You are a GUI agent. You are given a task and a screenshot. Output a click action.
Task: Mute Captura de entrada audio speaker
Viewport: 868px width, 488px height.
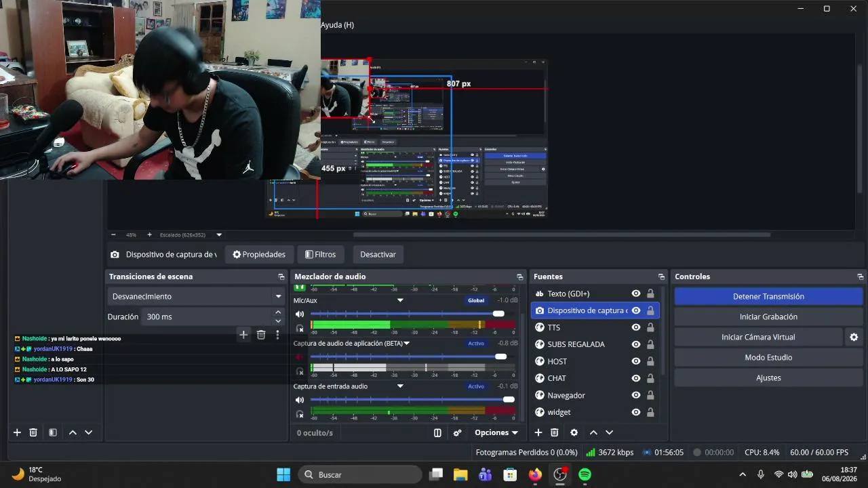click(x=300, y=400)
